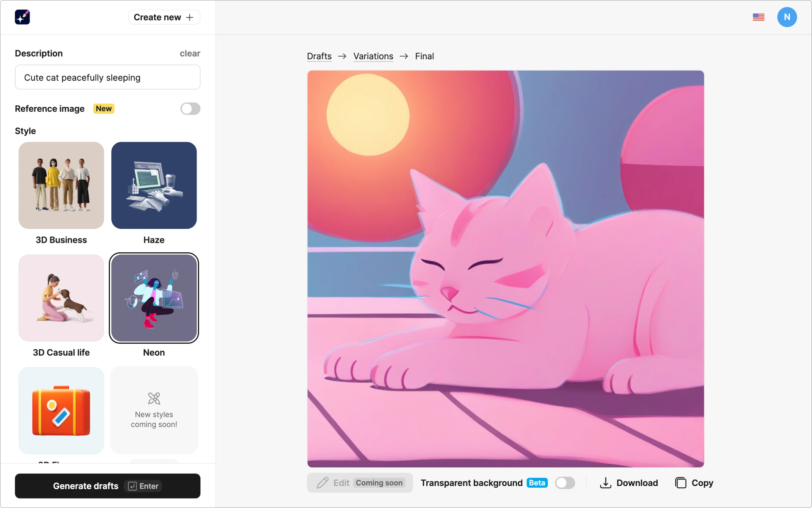Select the Neon style thumbnail
Viewport: 812px width, 508px height.
(154, 298)
